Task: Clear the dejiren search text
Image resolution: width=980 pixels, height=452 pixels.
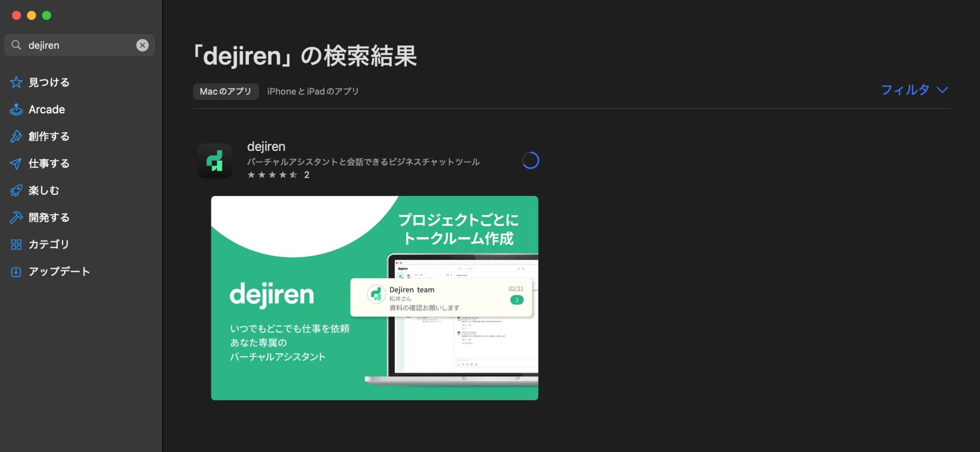Action: [x=142, y=45]
